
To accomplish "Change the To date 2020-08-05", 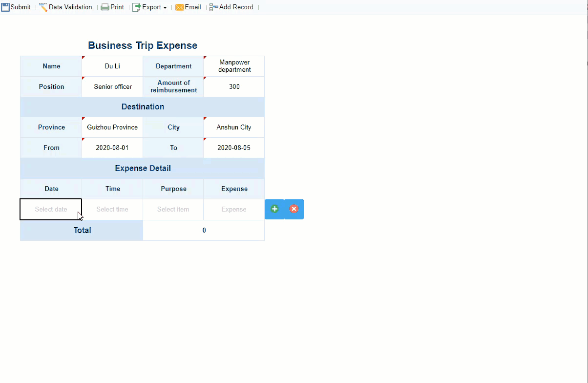I will click(x=234, y=148).
